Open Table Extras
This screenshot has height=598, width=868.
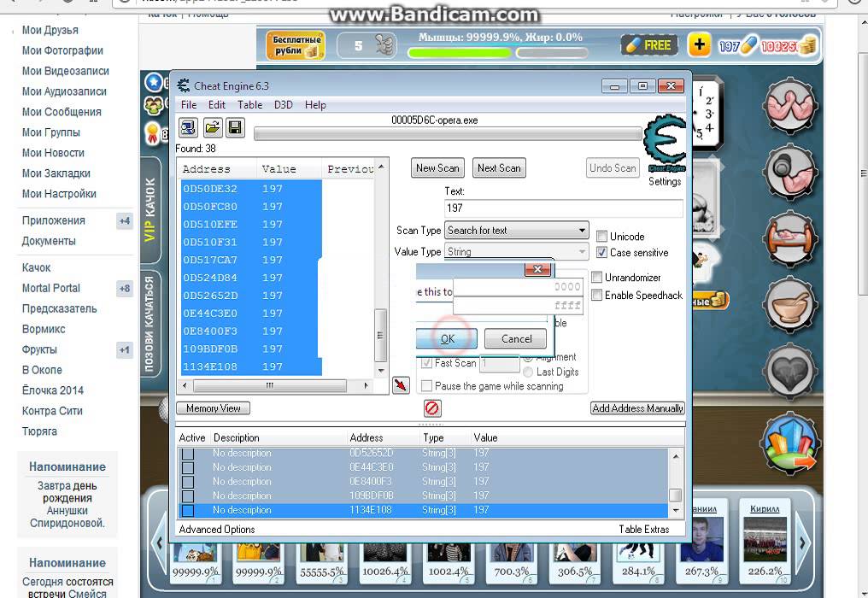(x=644, y=530)
